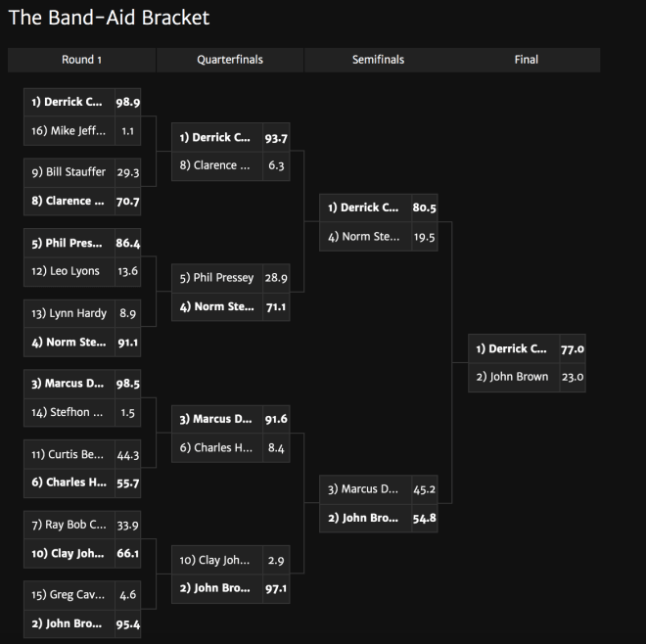Viewport: 646px width, 644px height.
Task: Select the Quarterfinals column header
Action: point(230,60)
